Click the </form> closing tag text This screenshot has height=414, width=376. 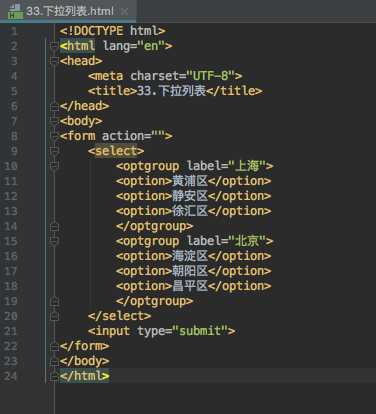tap(84, 346)
